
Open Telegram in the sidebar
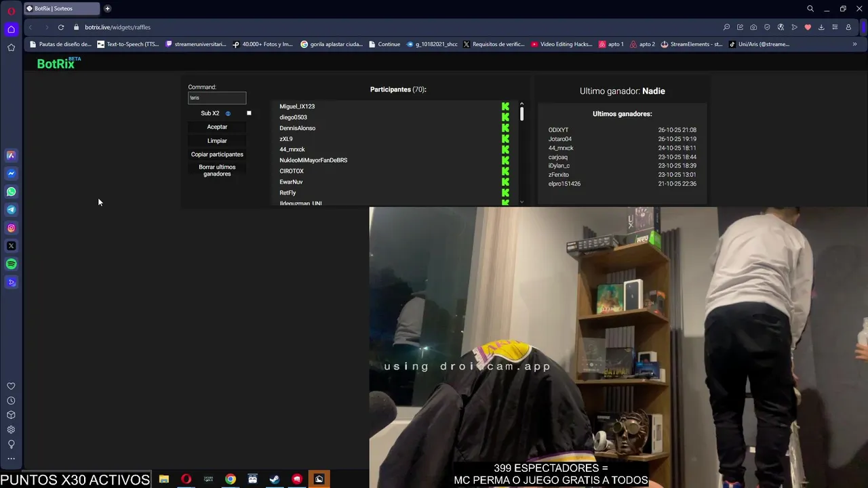point(11,210)
